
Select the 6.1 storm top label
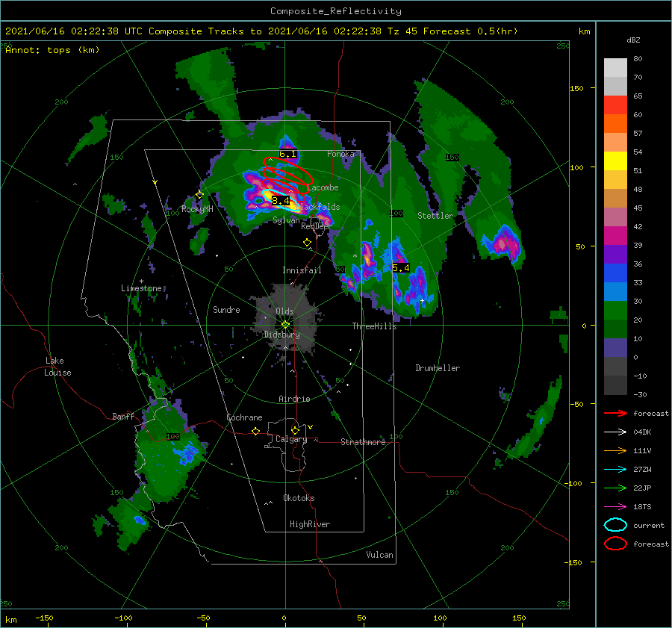point(287,154)
